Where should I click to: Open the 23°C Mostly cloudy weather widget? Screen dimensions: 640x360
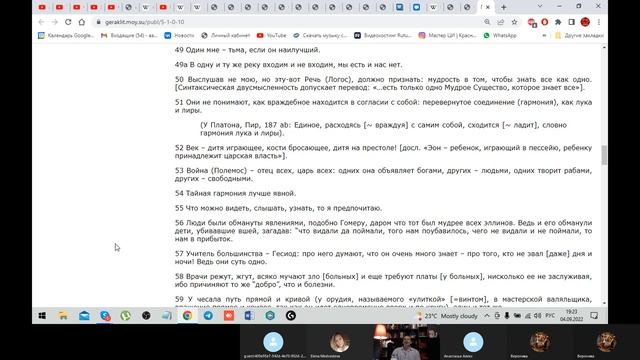[x=447, y=316]
